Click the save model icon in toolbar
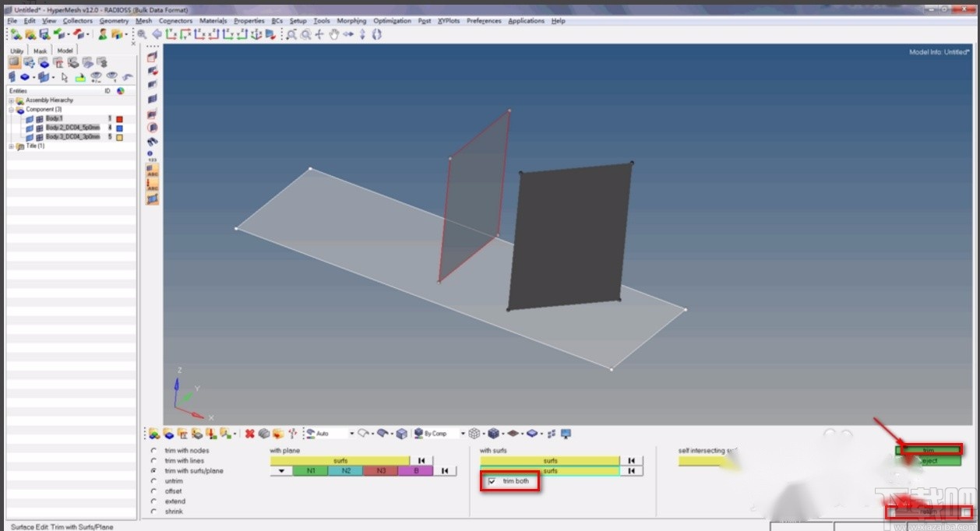The image size is (980, 531). pos(44,34)
